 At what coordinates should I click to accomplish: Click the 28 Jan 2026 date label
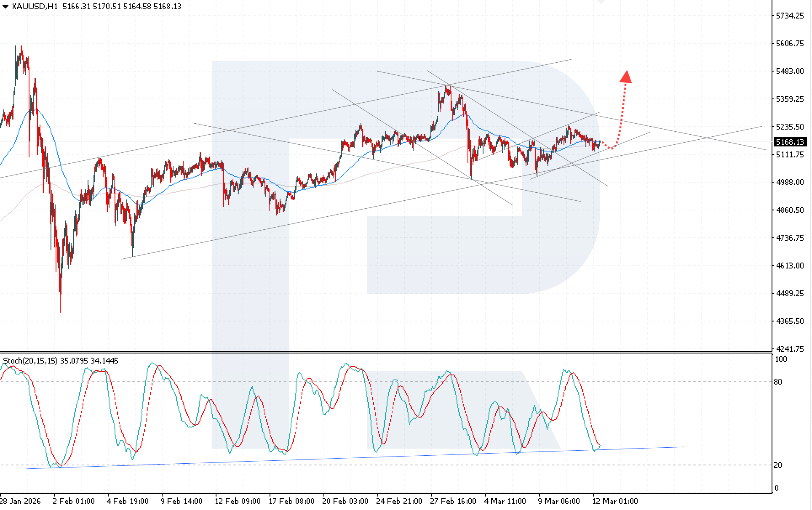click(x=20, y=501)
